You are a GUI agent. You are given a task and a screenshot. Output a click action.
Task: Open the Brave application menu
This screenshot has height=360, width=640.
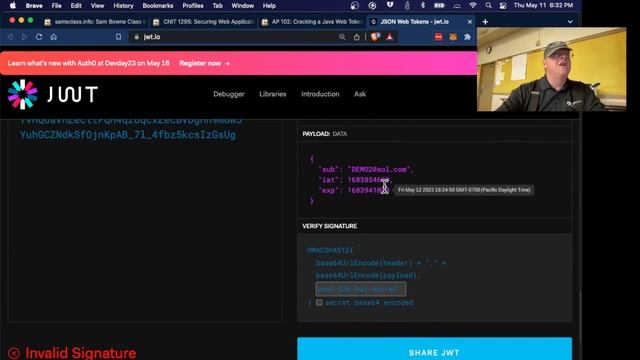[x=34, y=6]
